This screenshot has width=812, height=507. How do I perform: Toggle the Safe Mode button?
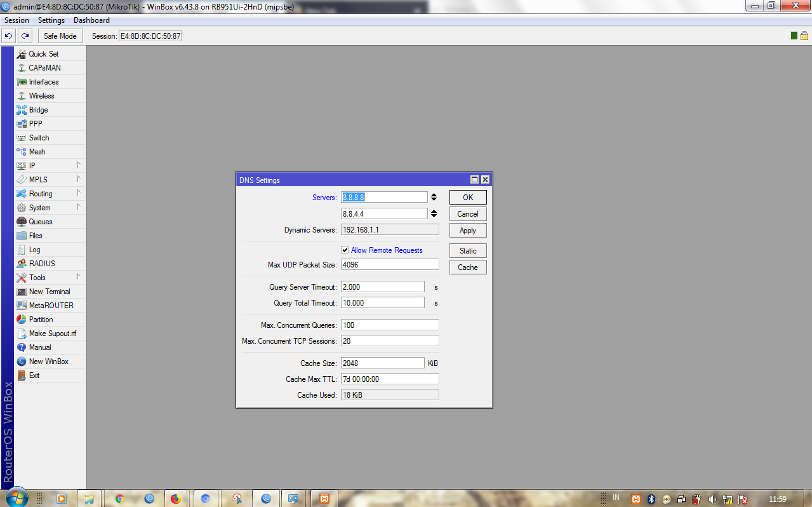click(60, 36)
